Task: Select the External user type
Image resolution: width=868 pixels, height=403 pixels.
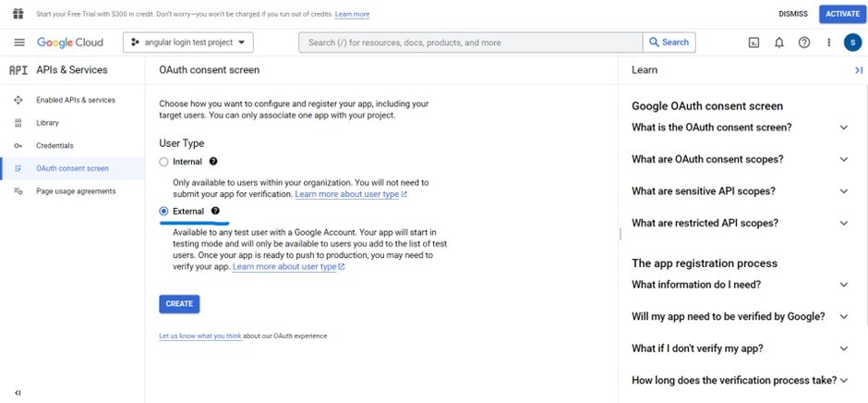Action: [164, 212]
